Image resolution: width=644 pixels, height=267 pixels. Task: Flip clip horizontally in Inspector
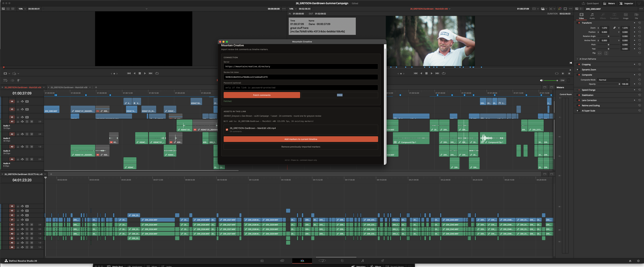pyautogui.click(x=600, y=53)
